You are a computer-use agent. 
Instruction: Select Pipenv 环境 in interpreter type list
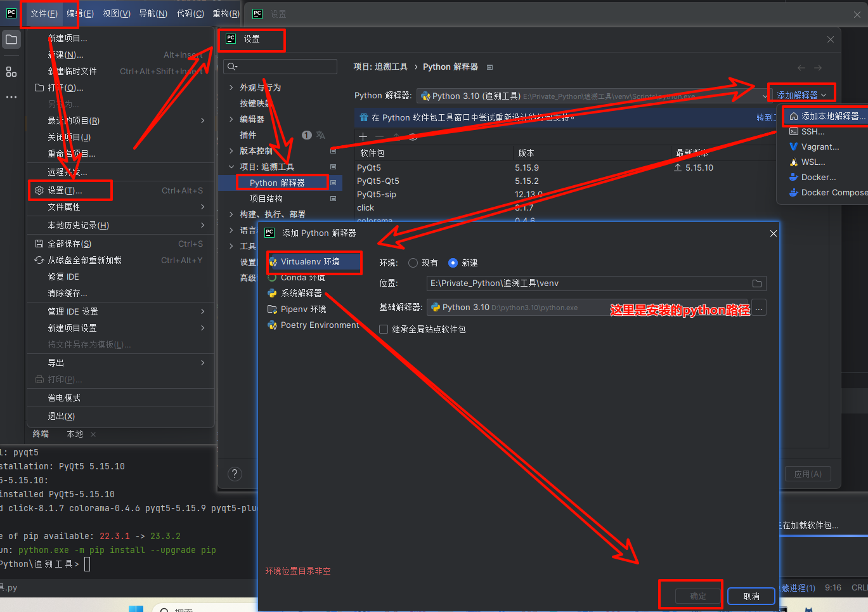[297, 309]
